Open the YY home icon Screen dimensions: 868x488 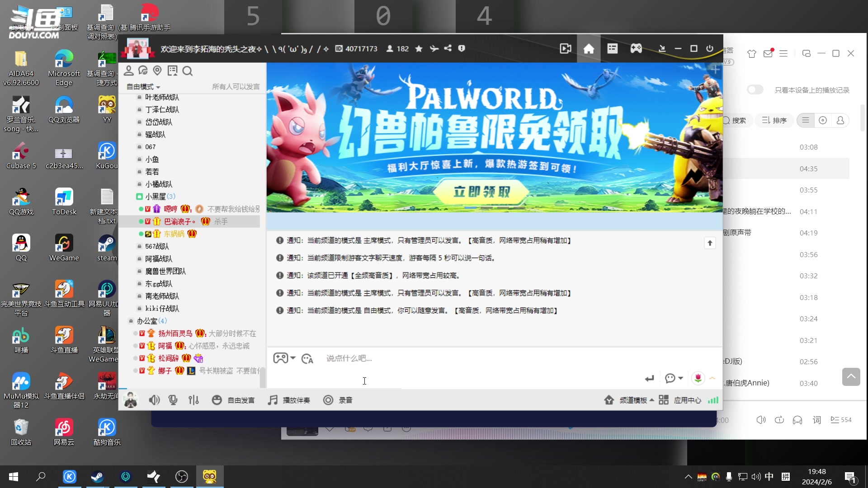589,48
